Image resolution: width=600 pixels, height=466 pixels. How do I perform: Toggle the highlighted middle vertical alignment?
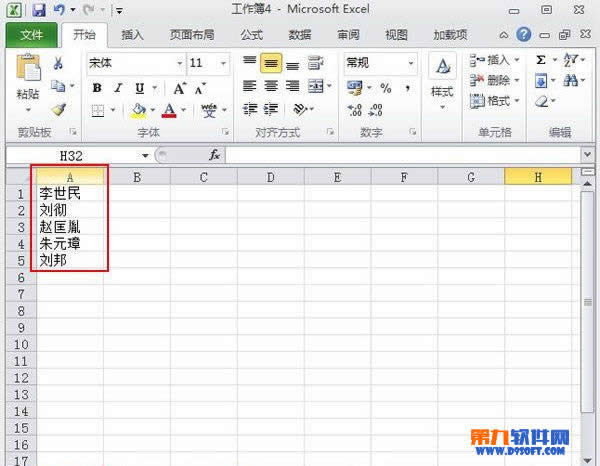271,63
